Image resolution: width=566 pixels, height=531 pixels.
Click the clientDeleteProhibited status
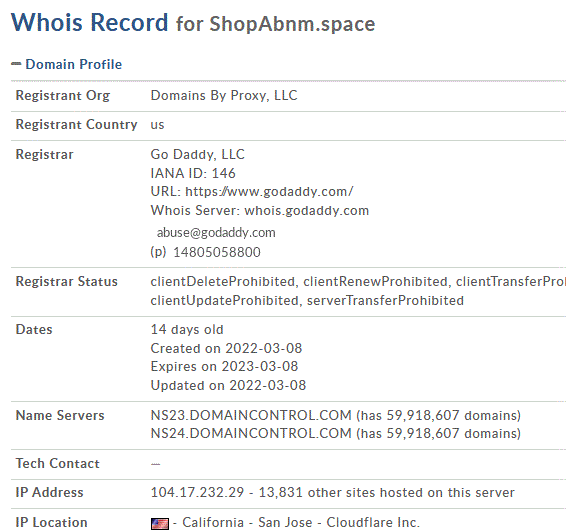(x=223, y=282)
